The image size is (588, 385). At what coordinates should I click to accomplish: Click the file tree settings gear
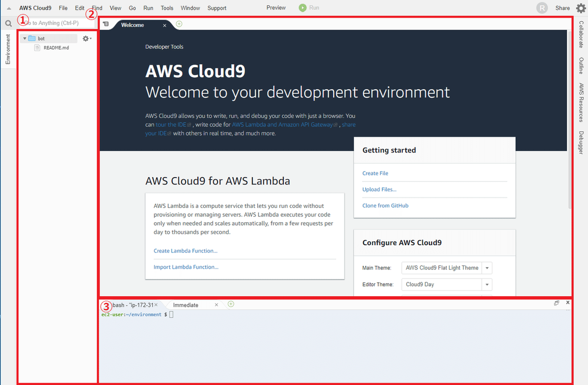[86, 38]
